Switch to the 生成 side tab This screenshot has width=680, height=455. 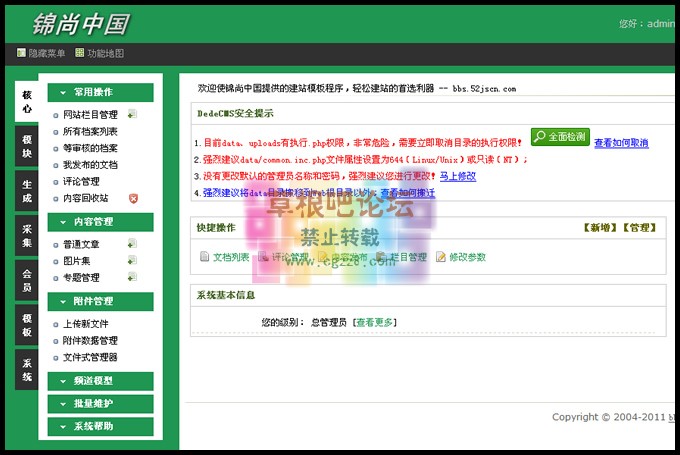[27, 191]
